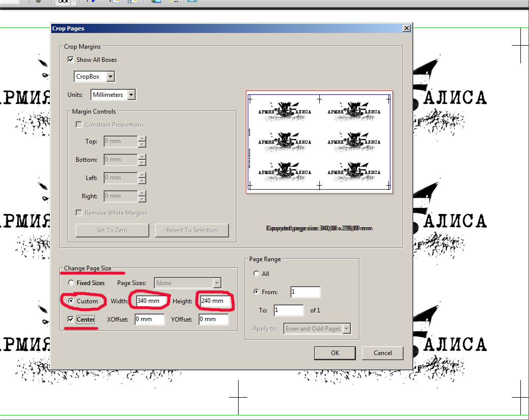Click the cropped page size readout text

point(319,228)
